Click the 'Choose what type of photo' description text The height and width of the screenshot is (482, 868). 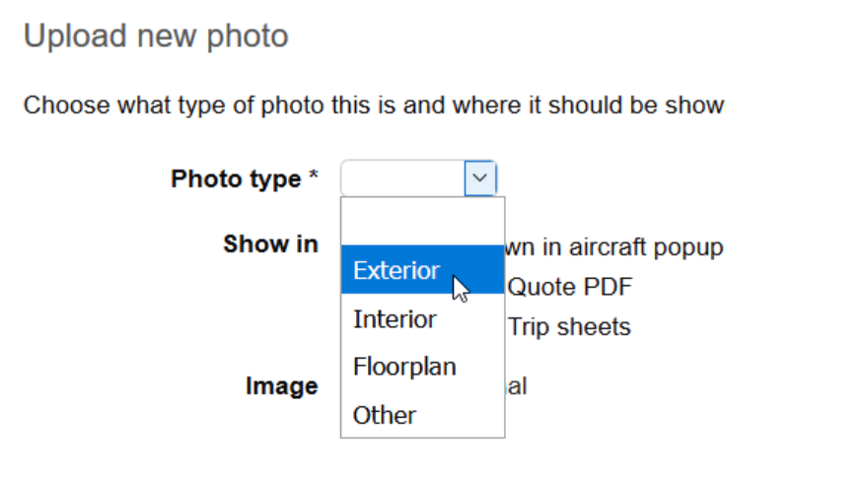coord(374,104)
